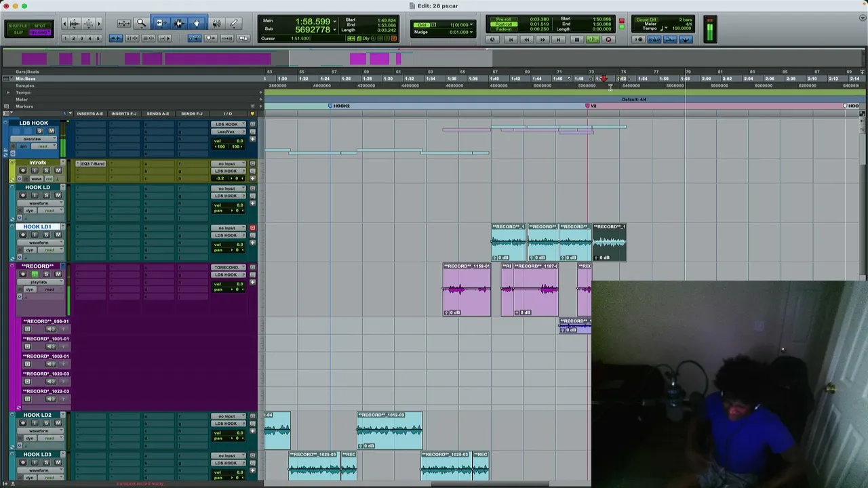The height and width of the screenshot is (488, 868).
Task: Mute the LDS HOOK track
Action: pos(51,131)
